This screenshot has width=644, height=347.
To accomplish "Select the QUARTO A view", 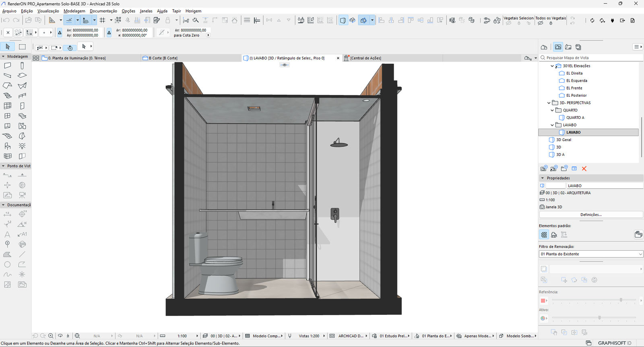I will [x=575, y=118].
